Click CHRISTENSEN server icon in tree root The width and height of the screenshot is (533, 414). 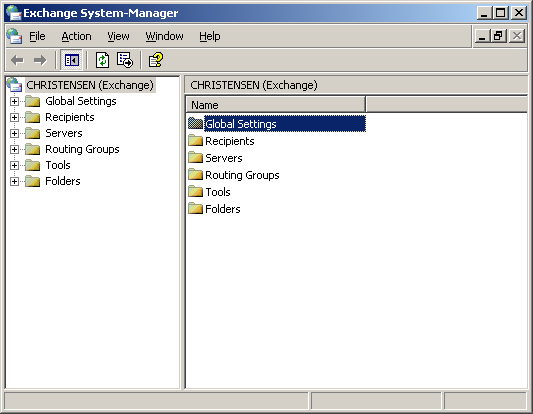pyautogui.click(x=14, y=85)
